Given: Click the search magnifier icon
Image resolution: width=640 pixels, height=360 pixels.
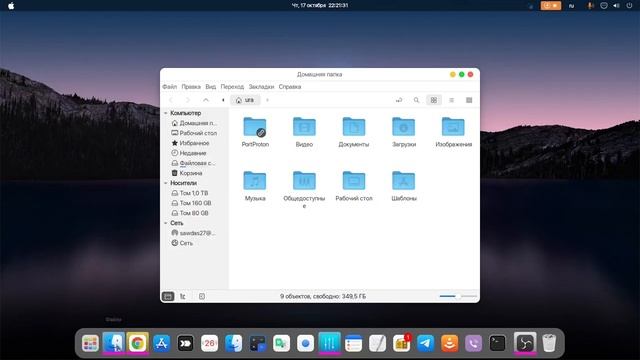Looking at the screenshot, I should pyautogui.click(x=416, y=100).
